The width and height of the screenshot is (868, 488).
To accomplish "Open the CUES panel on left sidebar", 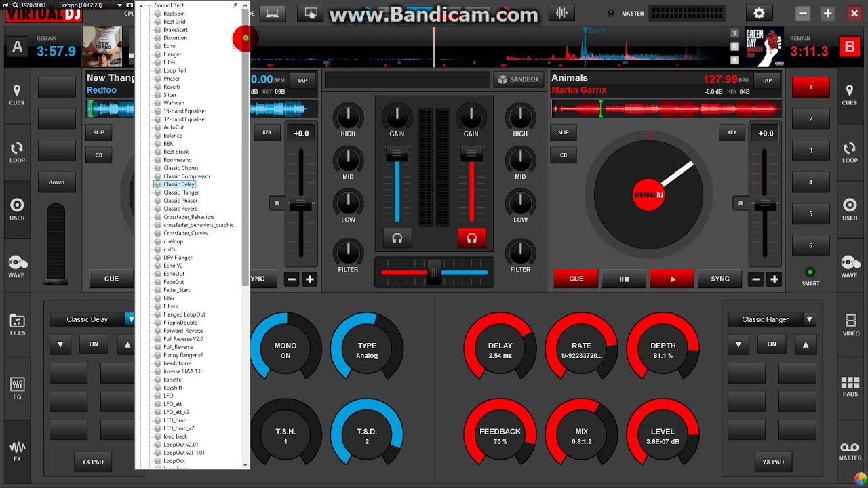I will (17, 95).
